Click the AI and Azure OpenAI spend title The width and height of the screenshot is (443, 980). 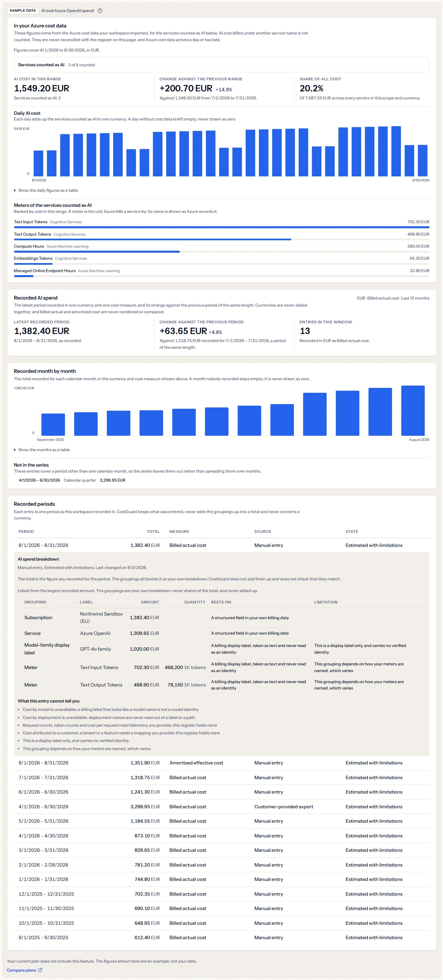(x=67, y=11)
